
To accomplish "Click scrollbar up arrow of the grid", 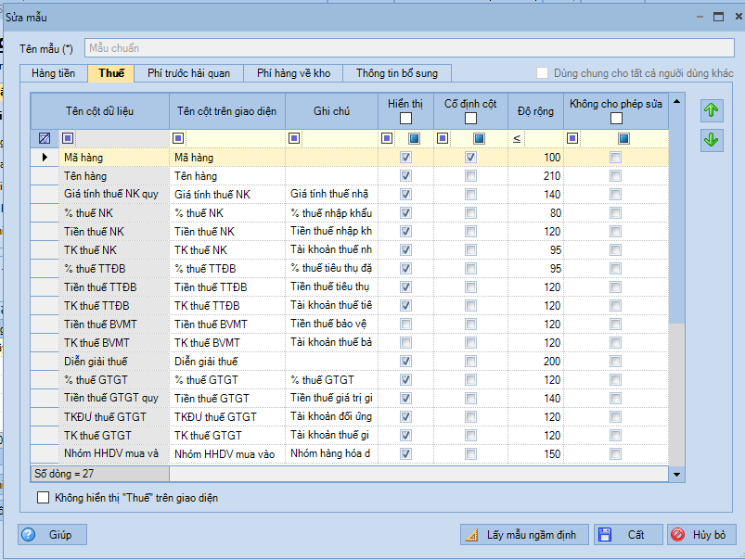I will pos(676,101).
